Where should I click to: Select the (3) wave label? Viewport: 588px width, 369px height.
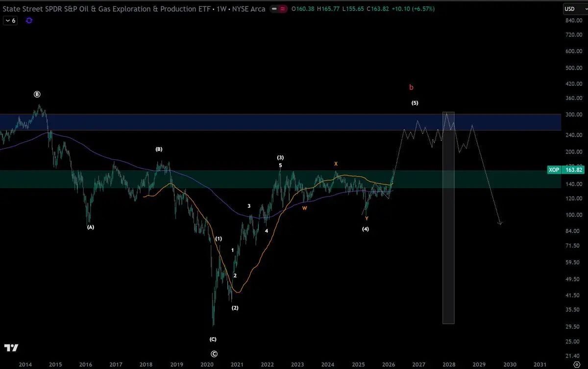tap(280, 157)
